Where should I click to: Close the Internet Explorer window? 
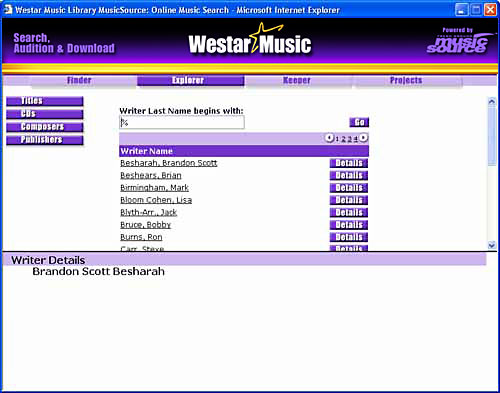[x=491, y=10]
